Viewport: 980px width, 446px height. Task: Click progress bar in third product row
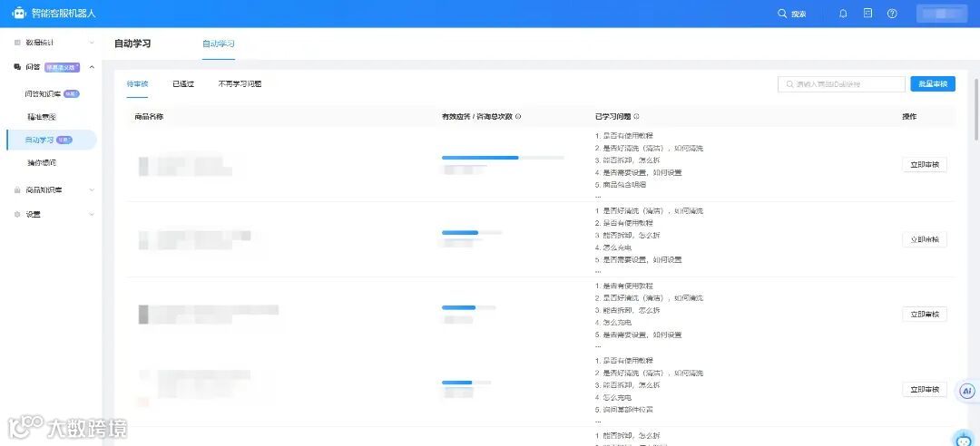coord(469,307)
